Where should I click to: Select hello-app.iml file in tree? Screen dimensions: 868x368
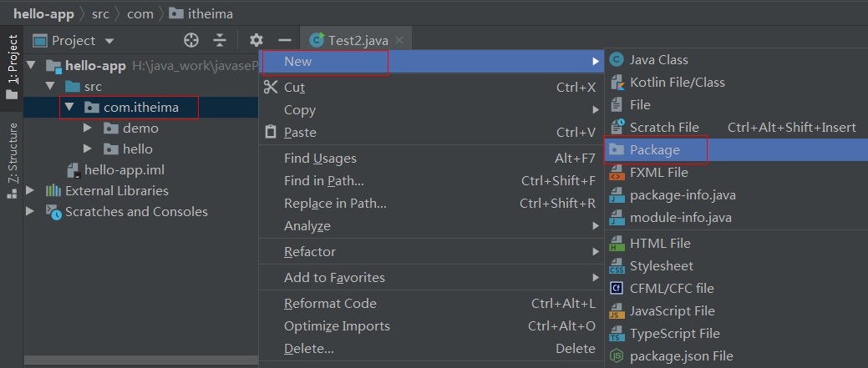(x=124, y=170)
